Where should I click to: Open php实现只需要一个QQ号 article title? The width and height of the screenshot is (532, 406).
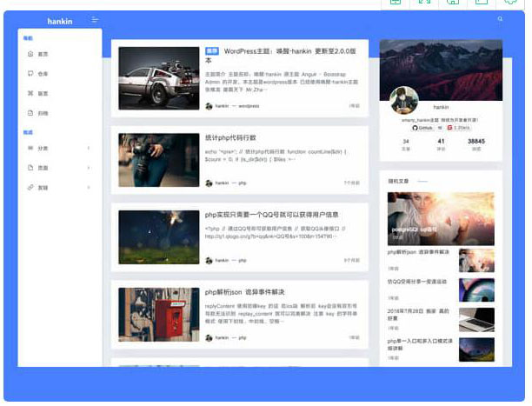272,214
